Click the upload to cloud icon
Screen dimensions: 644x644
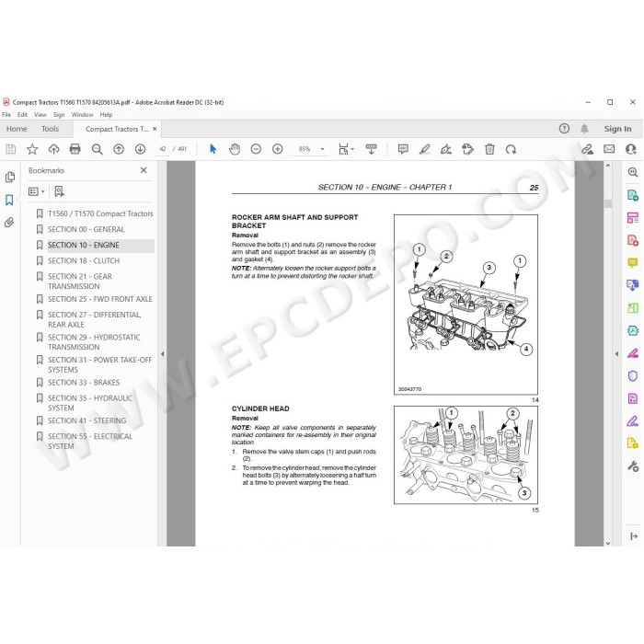(53, 149)
